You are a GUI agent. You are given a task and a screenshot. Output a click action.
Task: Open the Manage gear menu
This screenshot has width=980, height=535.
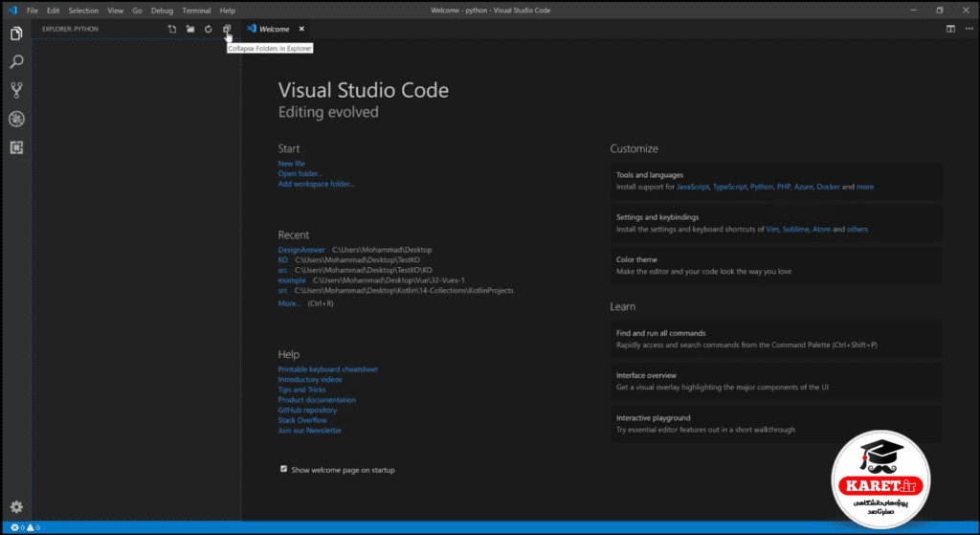16,507
